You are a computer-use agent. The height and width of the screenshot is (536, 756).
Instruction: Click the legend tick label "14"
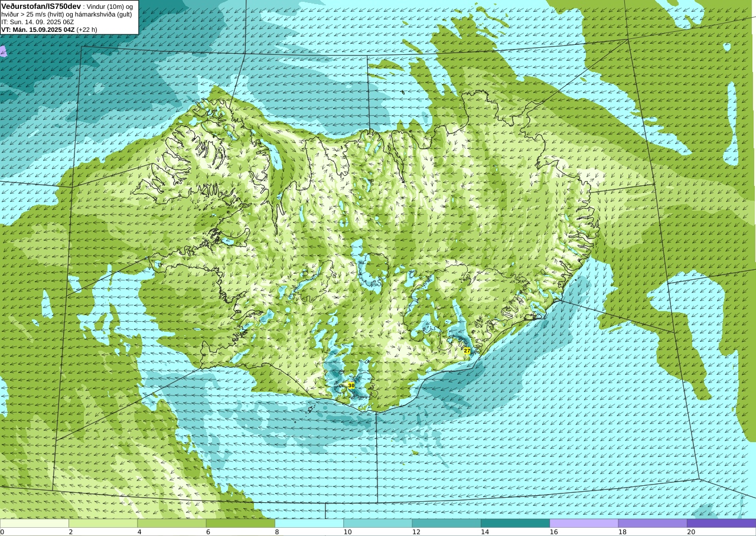[x=485, y=532]
